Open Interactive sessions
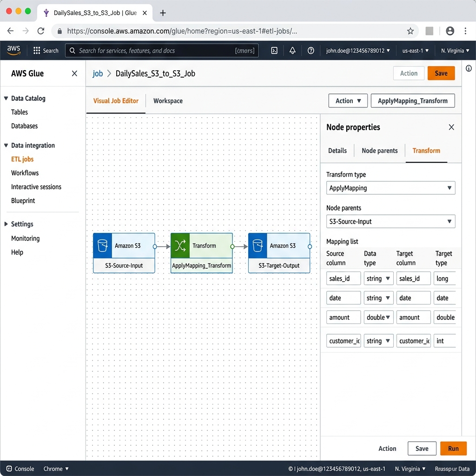 pyautogui.click(x=36, y=187)
